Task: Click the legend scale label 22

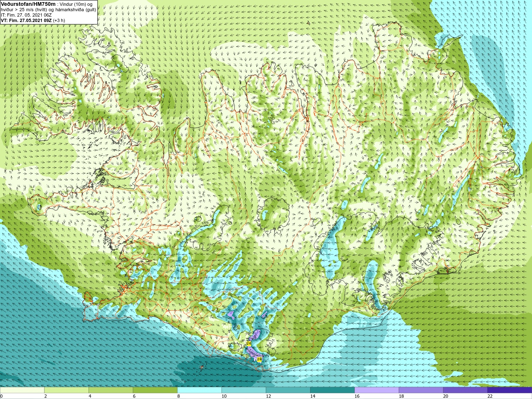Action: [x=490, y=396]
